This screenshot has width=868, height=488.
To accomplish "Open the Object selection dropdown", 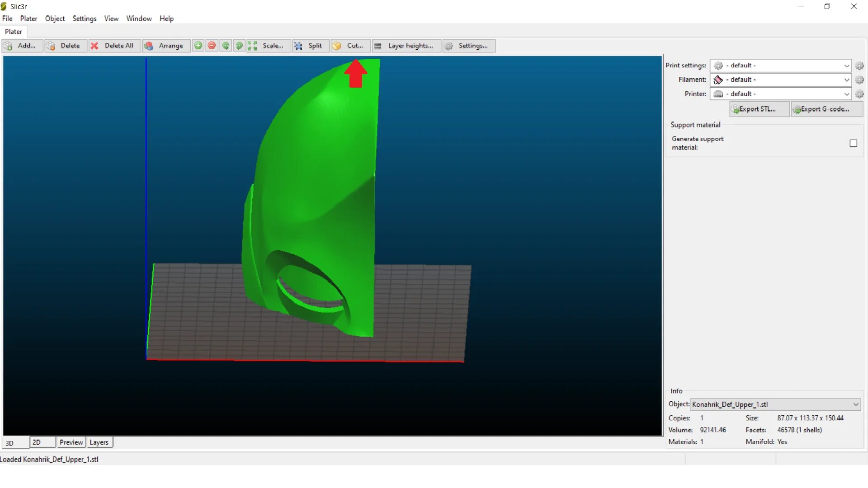I will tap(775, 404).
